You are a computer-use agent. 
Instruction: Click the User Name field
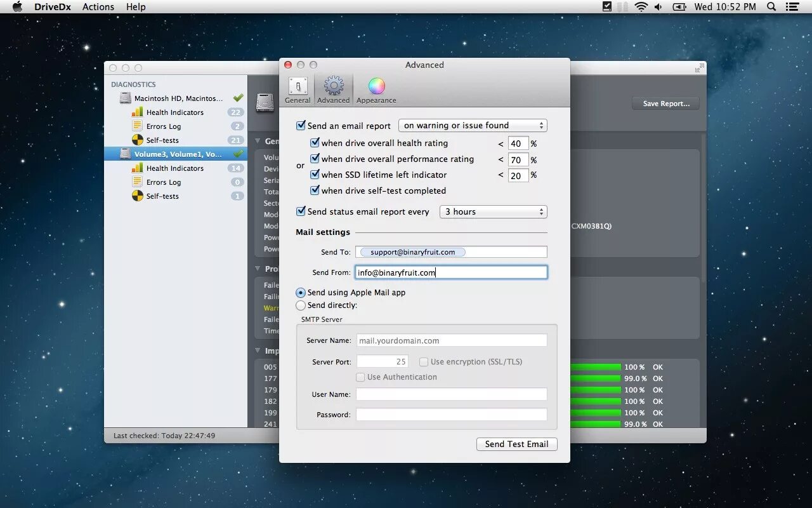(452, 394)
